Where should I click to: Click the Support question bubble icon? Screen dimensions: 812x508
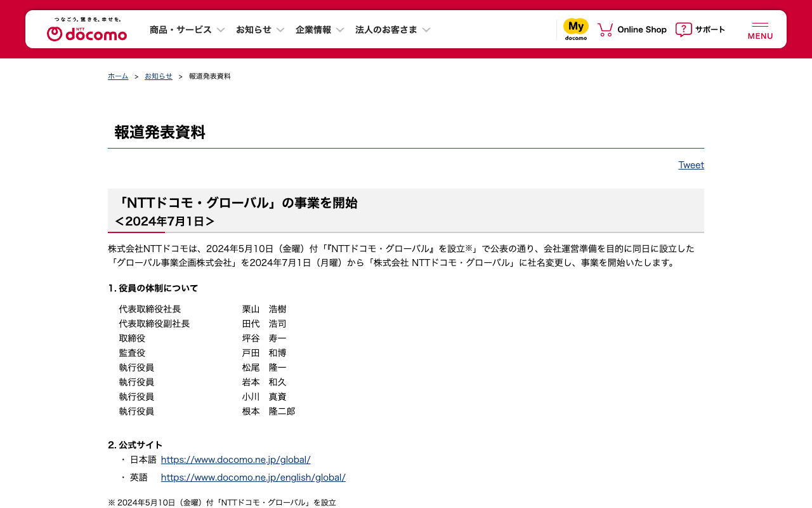684,29
